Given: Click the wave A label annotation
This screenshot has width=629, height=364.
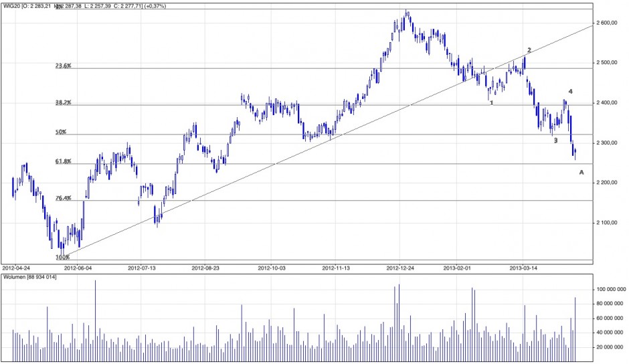Looking at the screenshot, I should click(581, 173).
